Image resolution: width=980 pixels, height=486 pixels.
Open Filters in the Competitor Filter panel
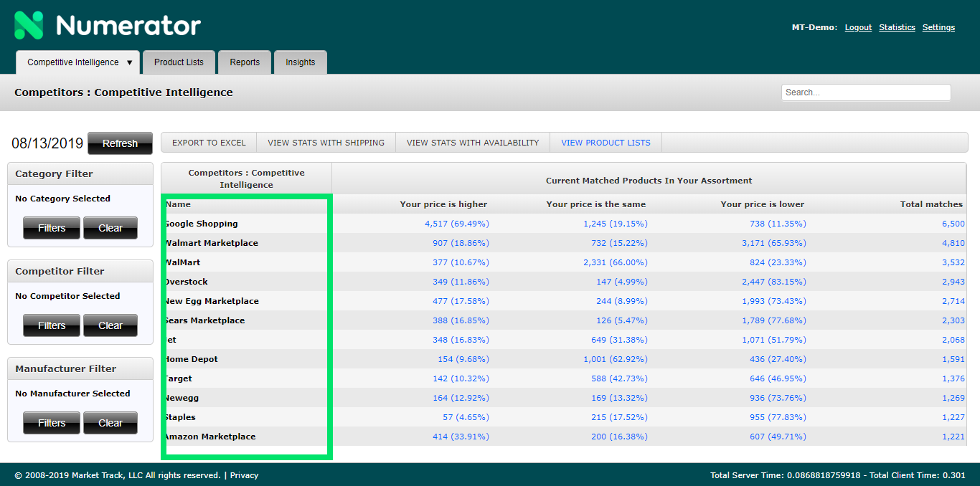tap(51, 325)
